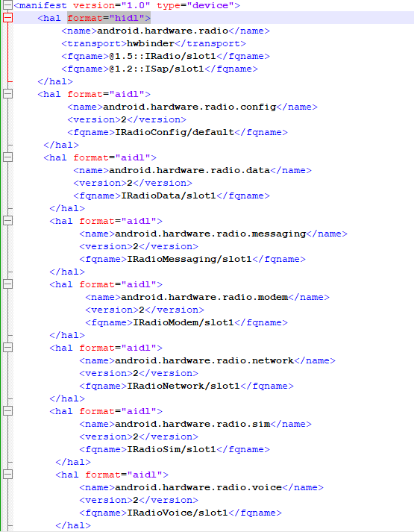Click the IRadioVoice/slot1 fqname text
Viewport: 414px width, 532px height.
(x=178, y=513)
